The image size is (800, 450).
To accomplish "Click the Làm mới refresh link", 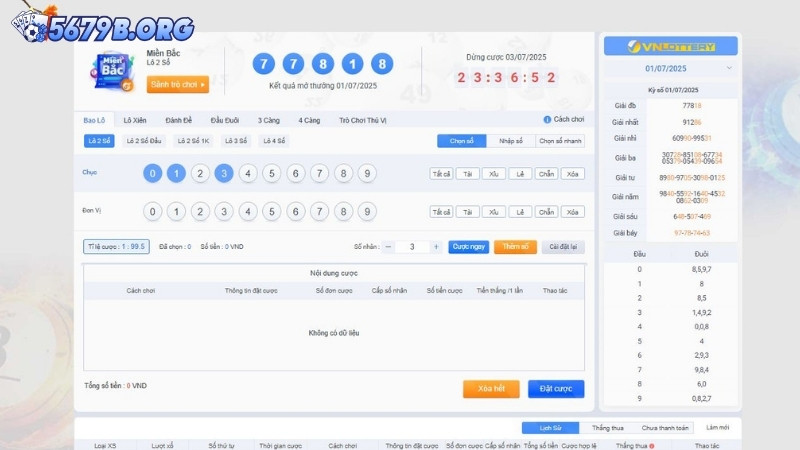I will point(717,428).
